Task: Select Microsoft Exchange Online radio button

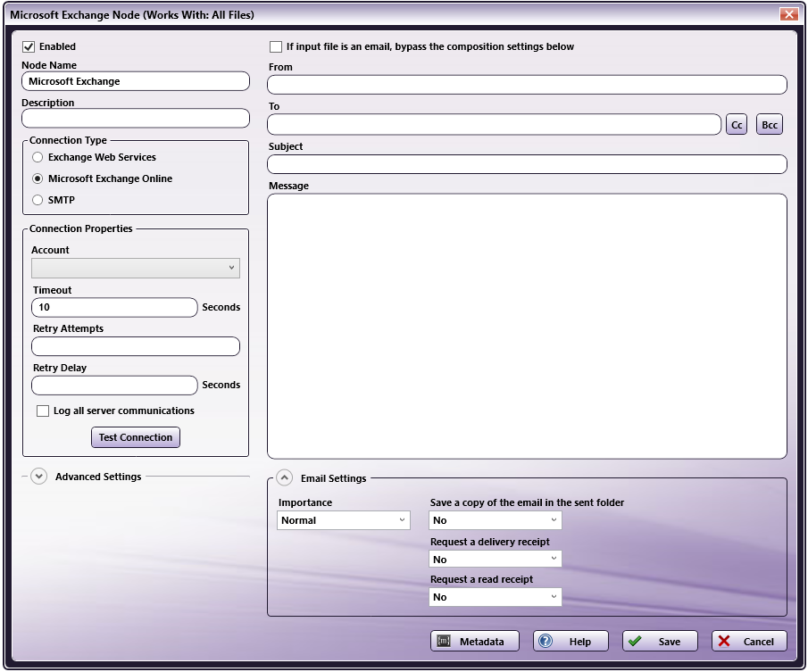Action: [x=37, y=178]
